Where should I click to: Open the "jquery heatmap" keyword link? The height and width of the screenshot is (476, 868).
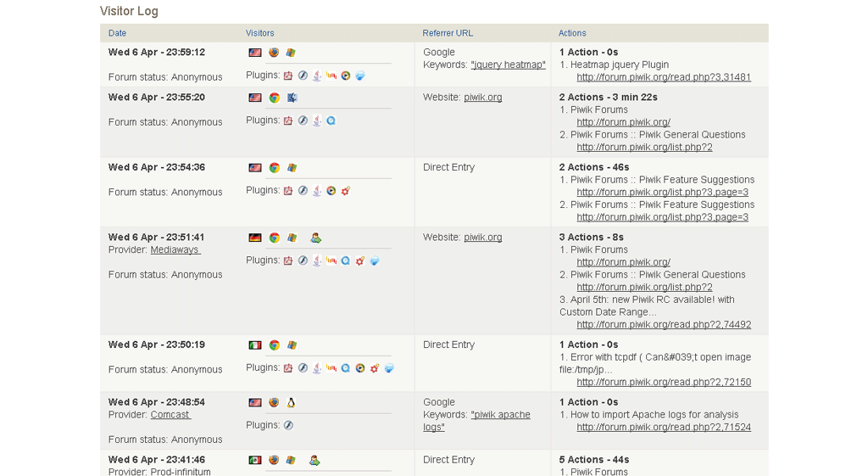pyautogui.click(x=508, y=64)
